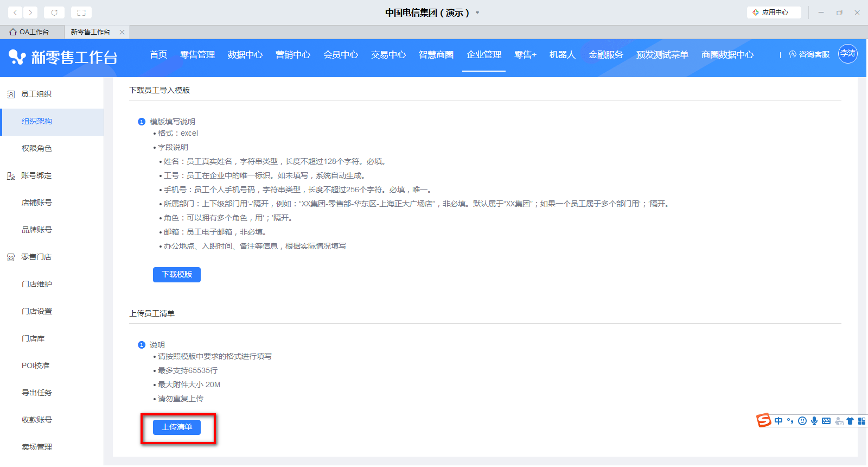Click the 下载模版 button
This screenshot has width=868, height=467.
pyautogui.click(x=177, y=275)
